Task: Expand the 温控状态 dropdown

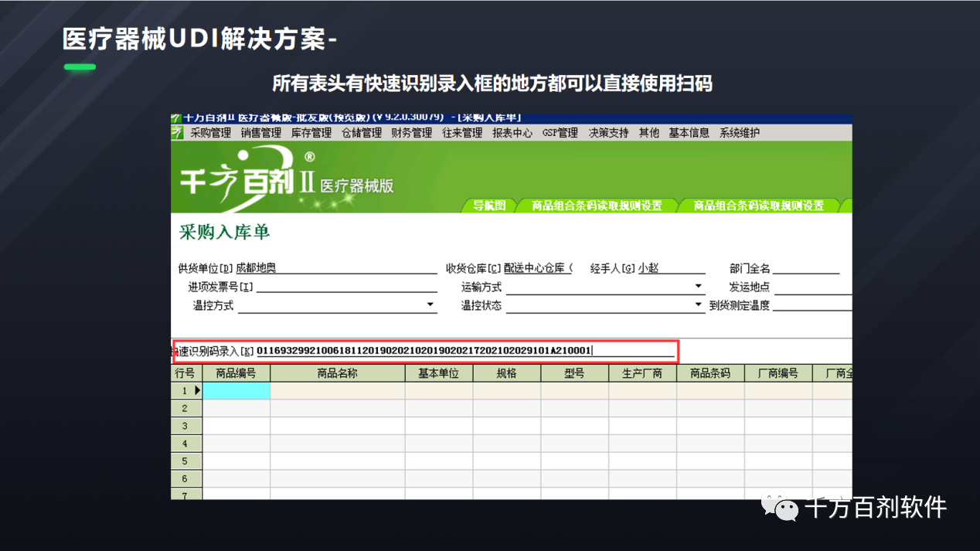Action: tap(698, 305)
